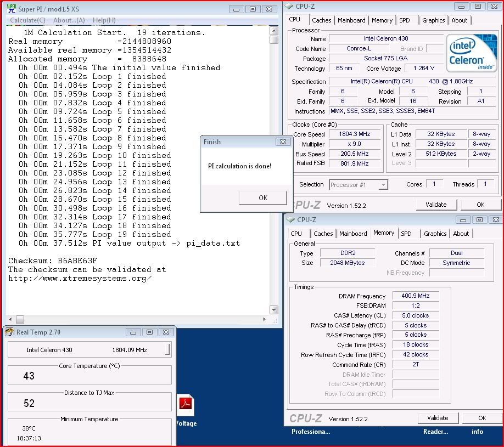Click the Minimum Temperature 38°C reading

click(x=29, y=428)
